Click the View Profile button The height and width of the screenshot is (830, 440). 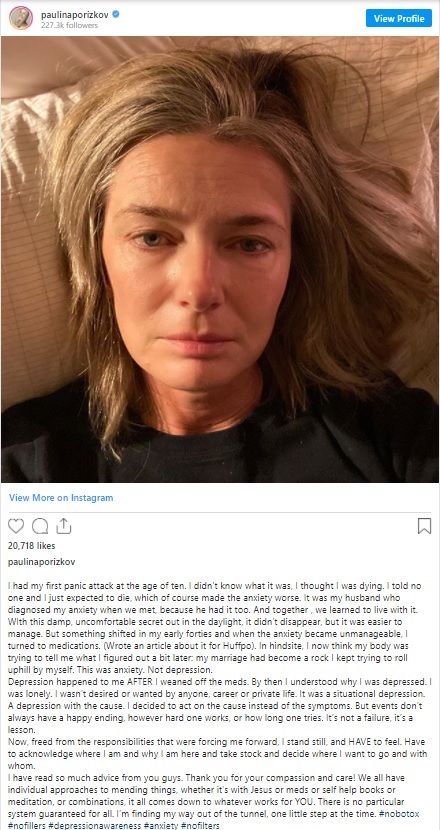[x=399, y=18]
